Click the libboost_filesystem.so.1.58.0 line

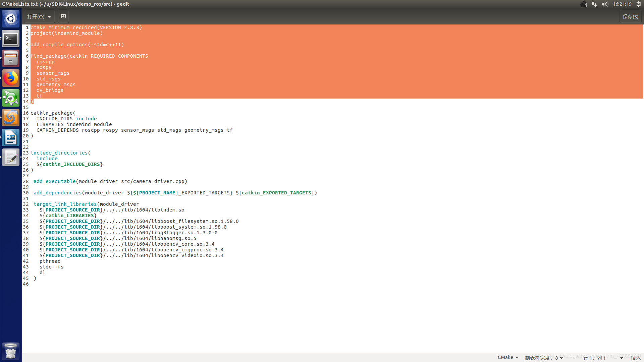click(139, 221)
